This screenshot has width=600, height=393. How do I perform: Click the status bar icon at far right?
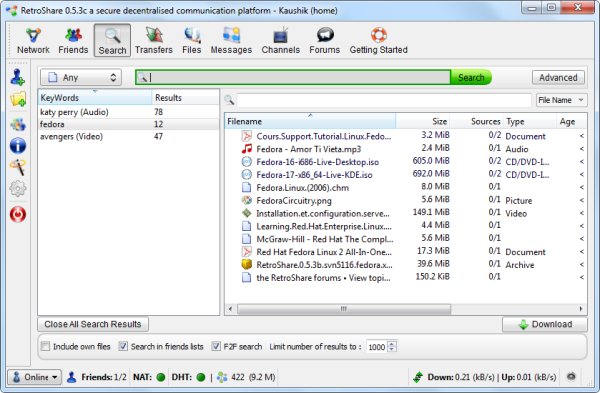tap(571, 377)
